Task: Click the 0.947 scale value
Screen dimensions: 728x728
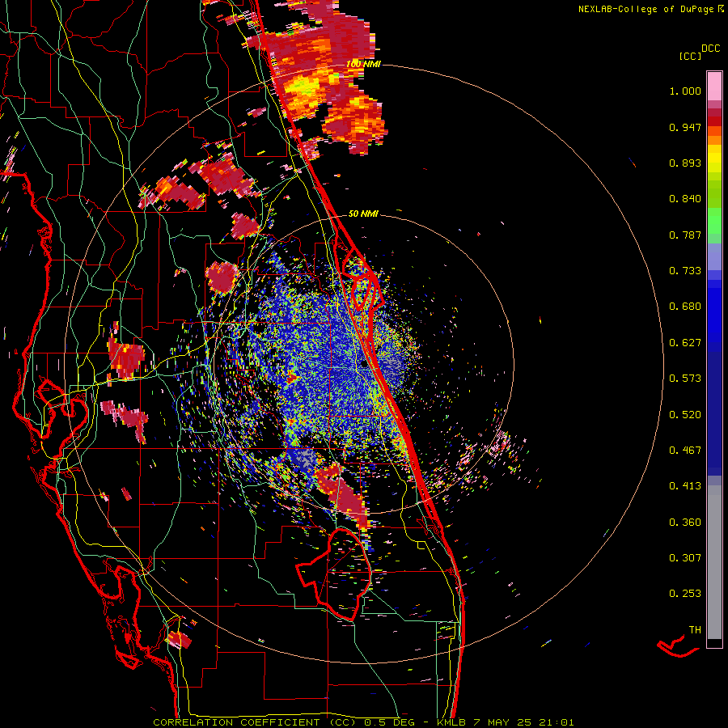Action: click(685, 127)
